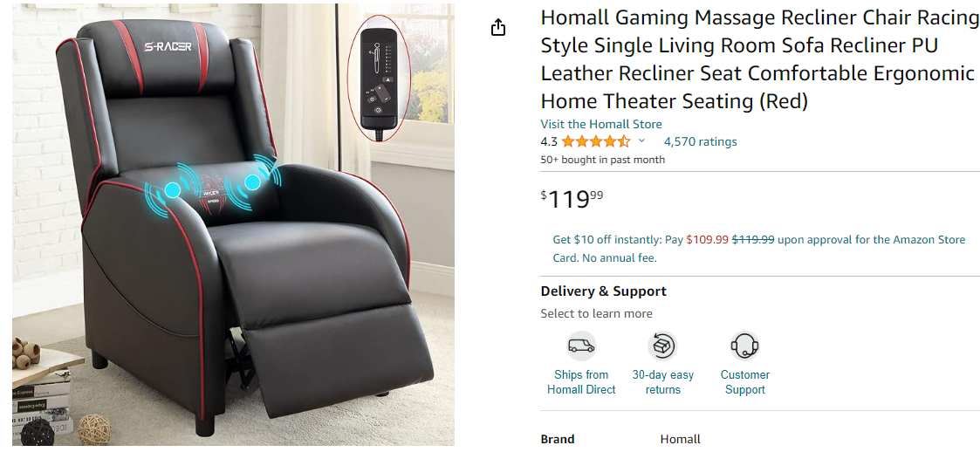Click the 4.3 rating number
980x452 pixels.
pos(549,141)
